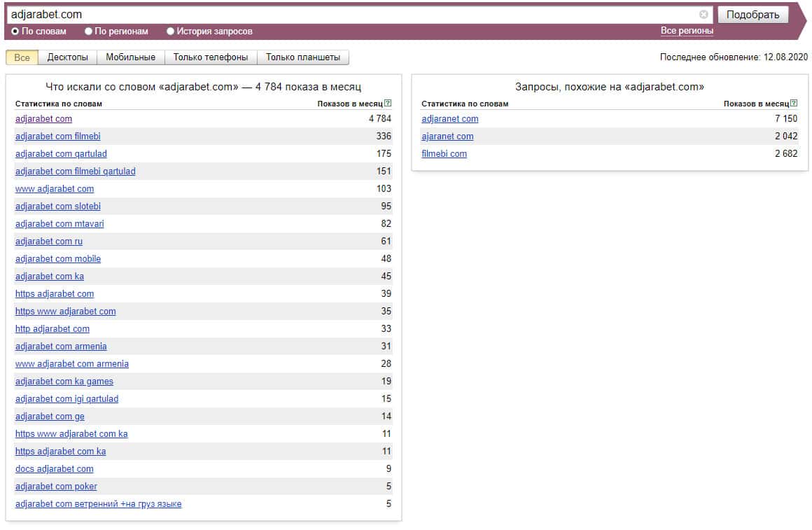Screen dimensions: 812x530
Task: Select the 'По словам' radio button
Action: [15, 32]
